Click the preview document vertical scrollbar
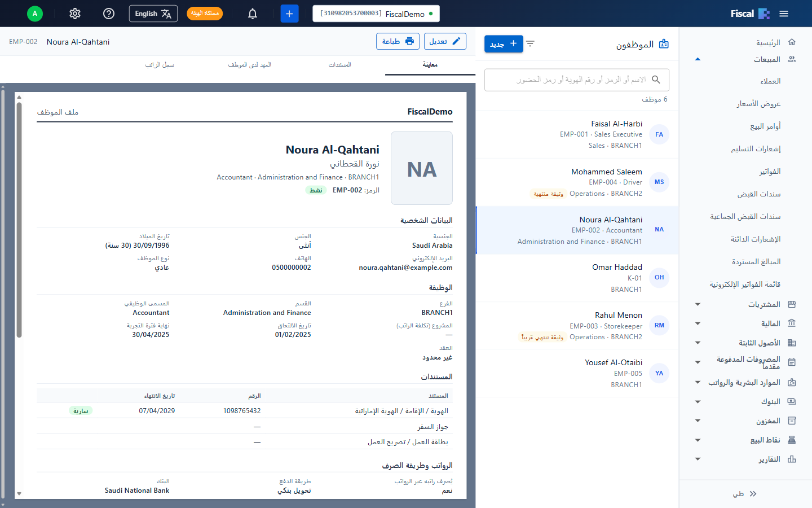This screenshot has height=508, width=812. tap(19, 220)
